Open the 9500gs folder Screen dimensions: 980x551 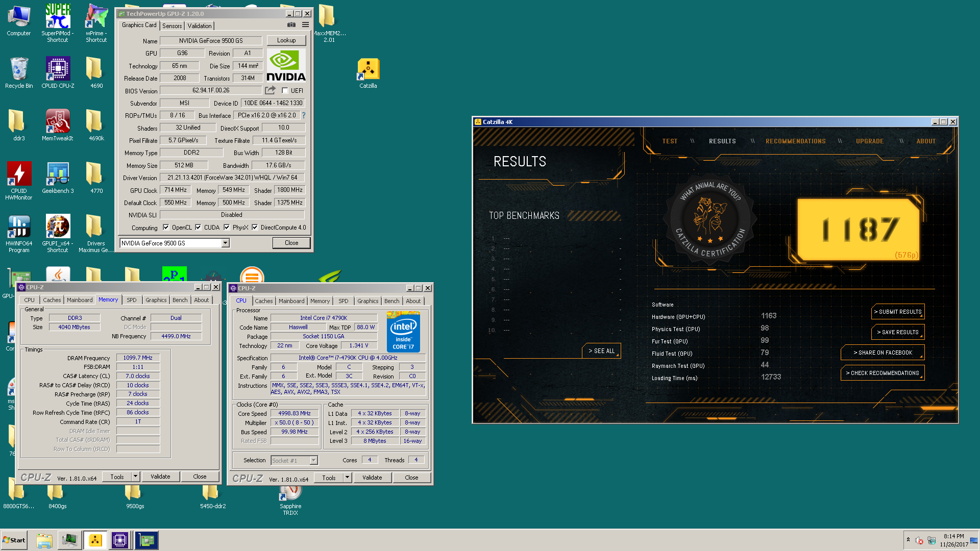[135, 497]
